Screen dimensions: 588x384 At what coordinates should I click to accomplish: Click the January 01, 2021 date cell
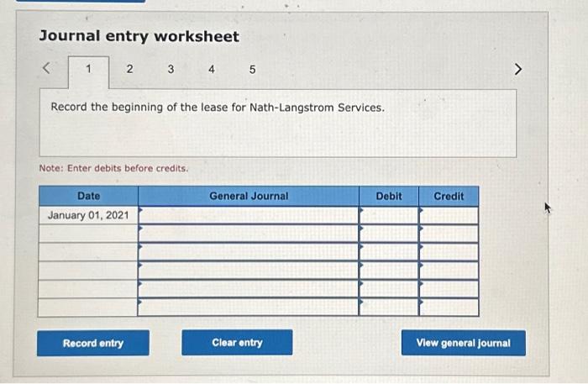pos(88,215)
